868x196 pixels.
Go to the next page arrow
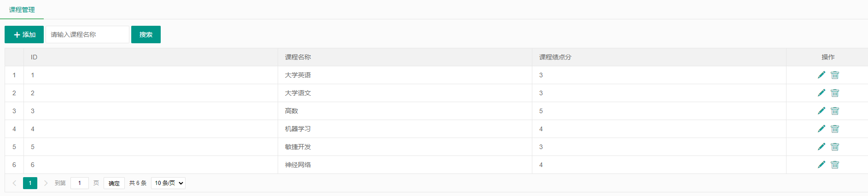click(x=46, y=183)
